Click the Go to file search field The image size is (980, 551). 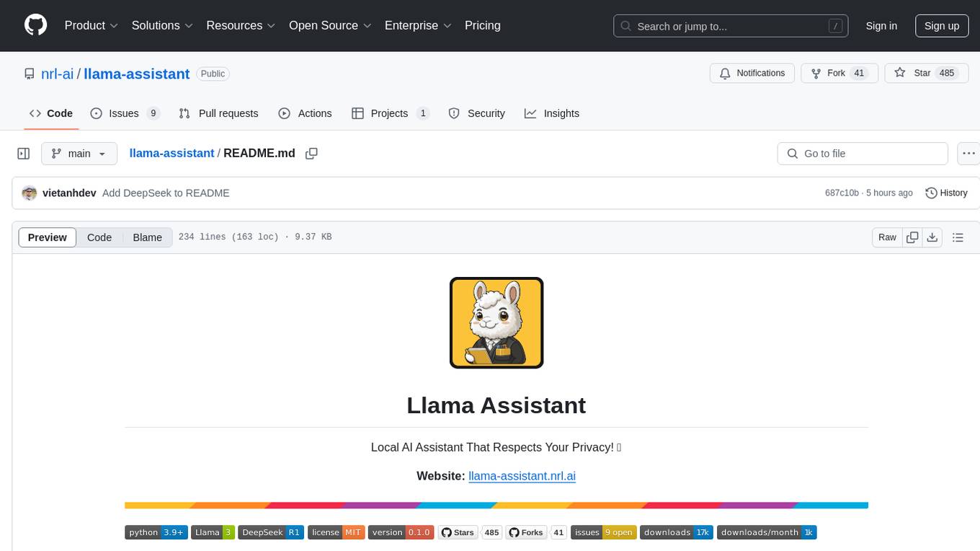point(863,154)
